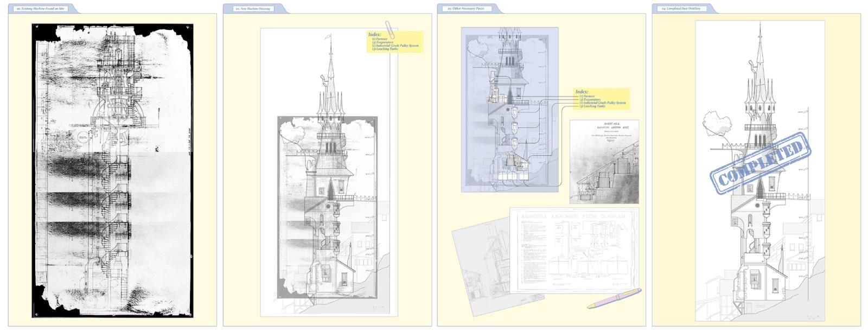Select the blue-tinted tower overlay drawing
The width and height of the screenshot is (868, 332).
pos(509,108)
